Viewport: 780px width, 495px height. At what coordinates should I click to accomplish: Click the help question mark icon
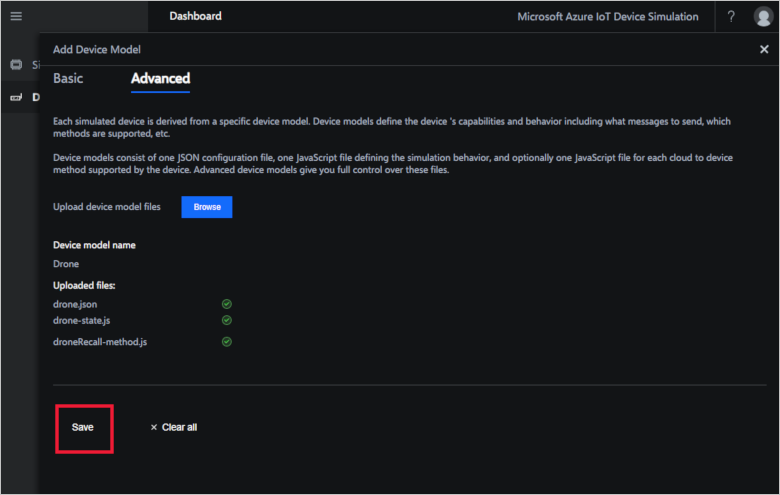731,17
